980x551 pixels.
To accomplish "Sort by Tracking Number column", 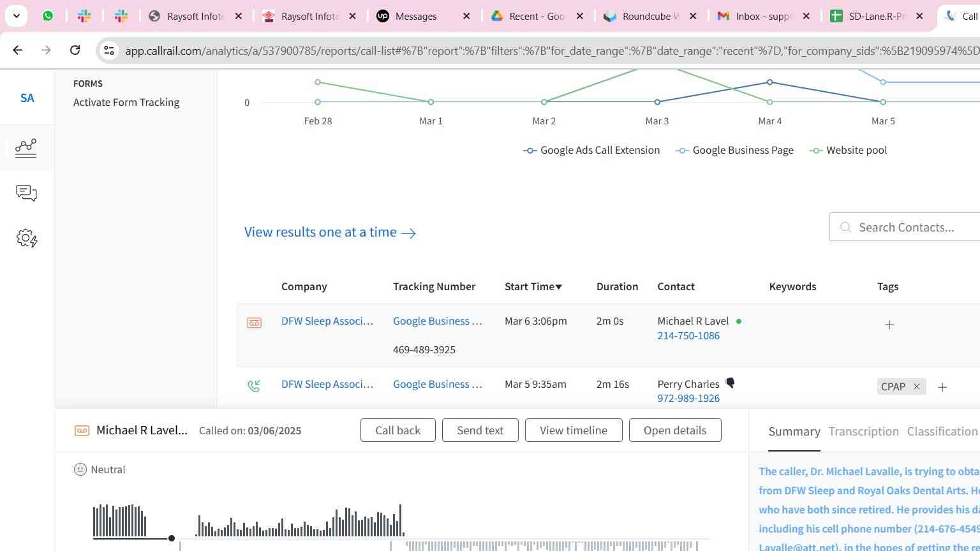I will pyautogui.click(x=434, y=286).
